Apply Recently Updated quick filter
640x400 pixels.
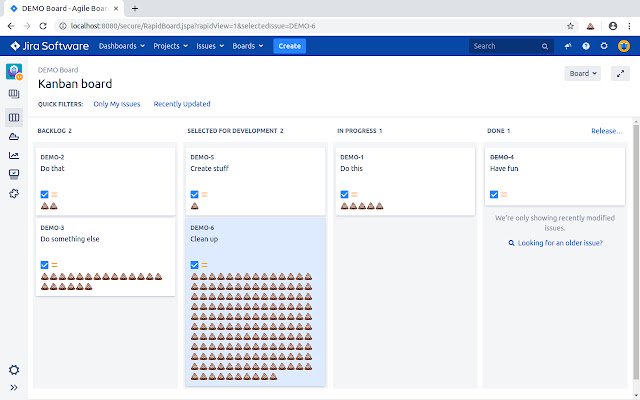click(x=182, y=104)
